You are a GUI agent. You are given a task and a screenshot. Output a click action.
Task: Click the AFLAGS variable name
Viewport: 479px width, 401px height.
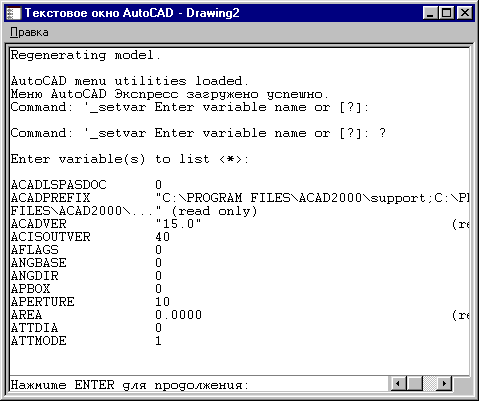pos(35,250)
